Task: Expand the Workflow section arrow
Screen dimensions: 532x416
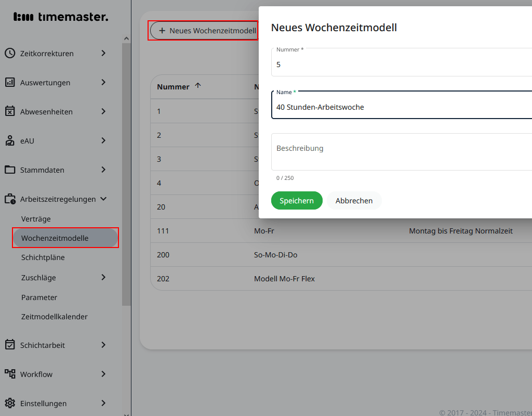Action: pyautogui.click(x=103, y=374)
